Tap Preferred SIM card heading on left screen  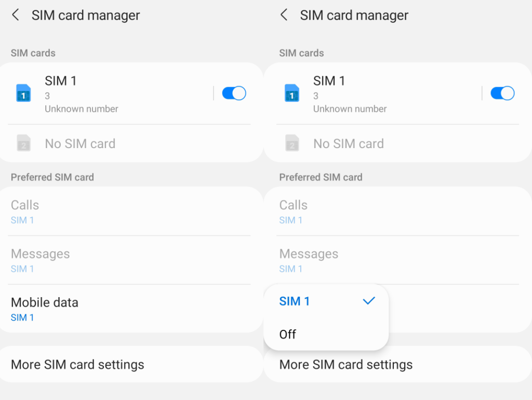click(x=52, y=177)
